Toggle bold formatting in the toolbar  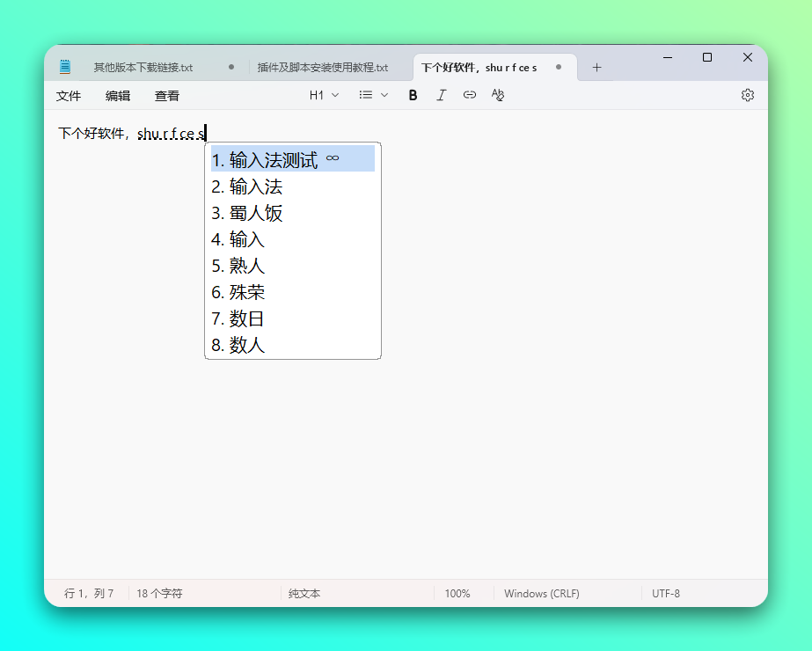coord(413,95)
